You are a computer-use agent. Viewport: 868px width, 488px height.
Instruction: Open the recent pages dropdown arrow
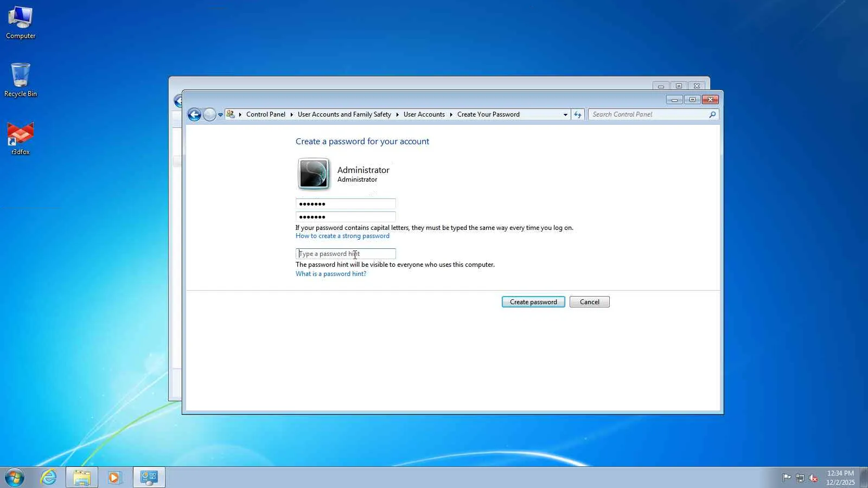coord(220,114)
